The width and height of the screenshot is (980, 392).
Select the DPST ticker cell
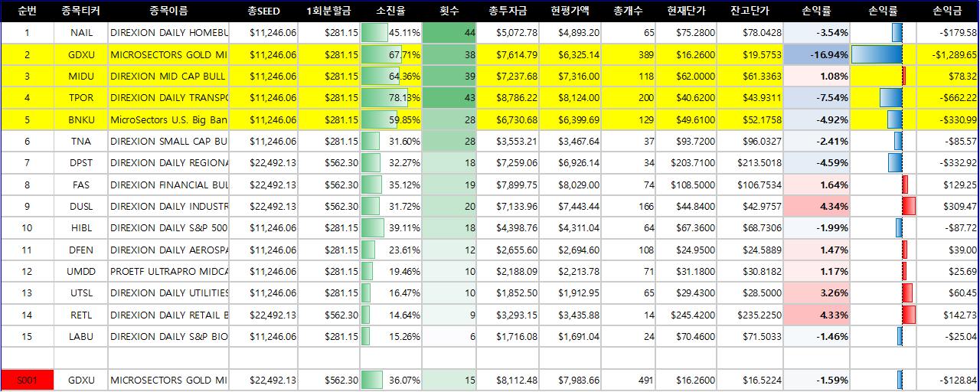81,163
